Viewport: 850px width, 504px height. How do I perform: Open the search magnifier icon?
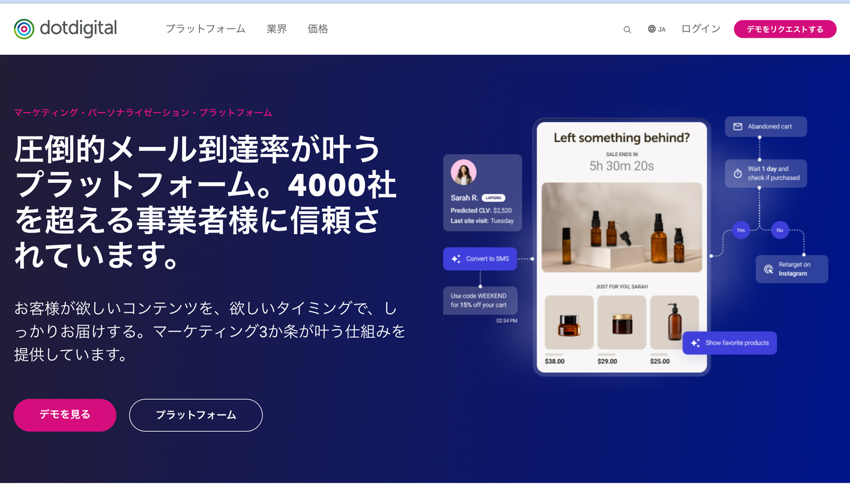627,30
